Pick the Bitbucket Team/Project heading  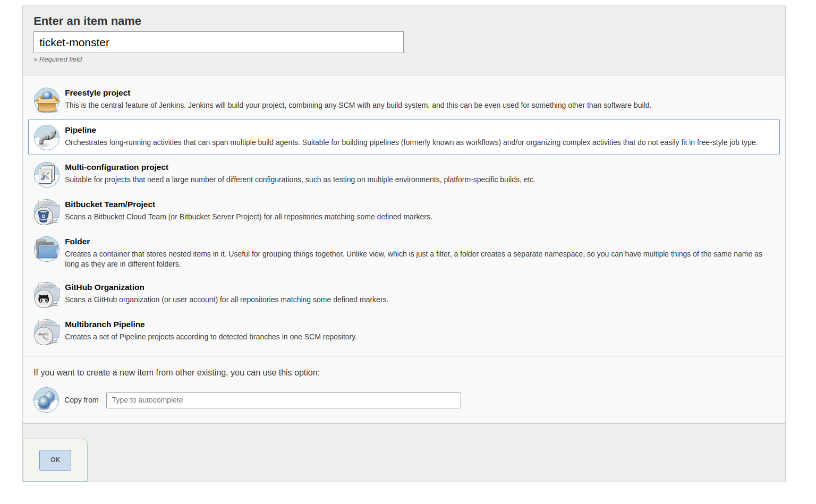coord(110,204)
